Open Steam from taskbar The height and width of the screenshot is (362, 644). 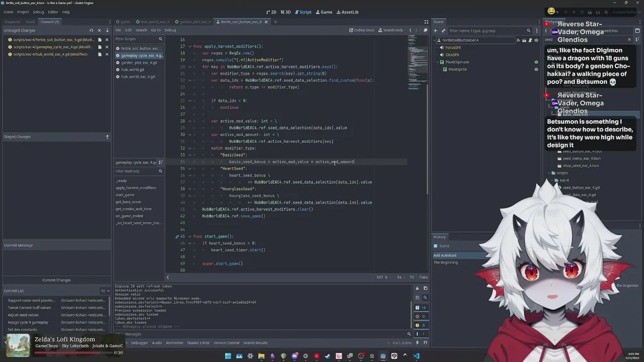(328, 356)
